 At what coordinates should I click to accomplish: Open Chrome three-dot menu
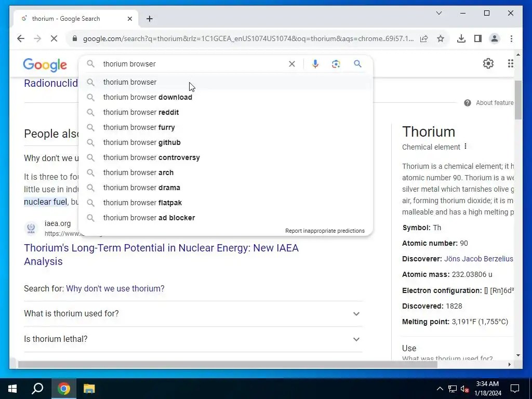[511, 38]
